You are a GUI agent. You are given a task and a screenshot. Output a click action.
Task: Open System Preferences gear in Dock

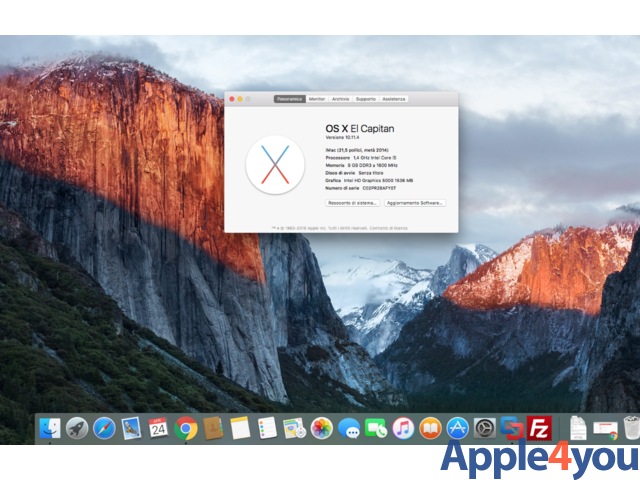click(485, 428)
